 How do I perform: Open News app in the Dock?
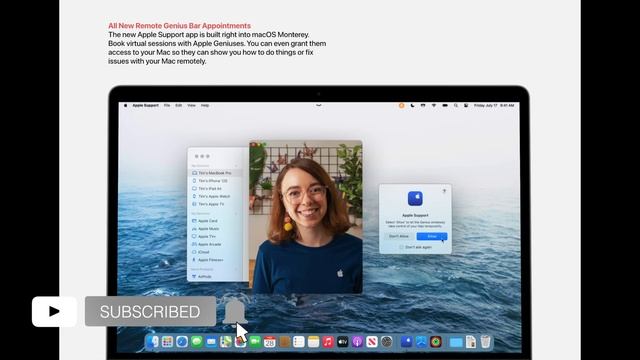372,342
